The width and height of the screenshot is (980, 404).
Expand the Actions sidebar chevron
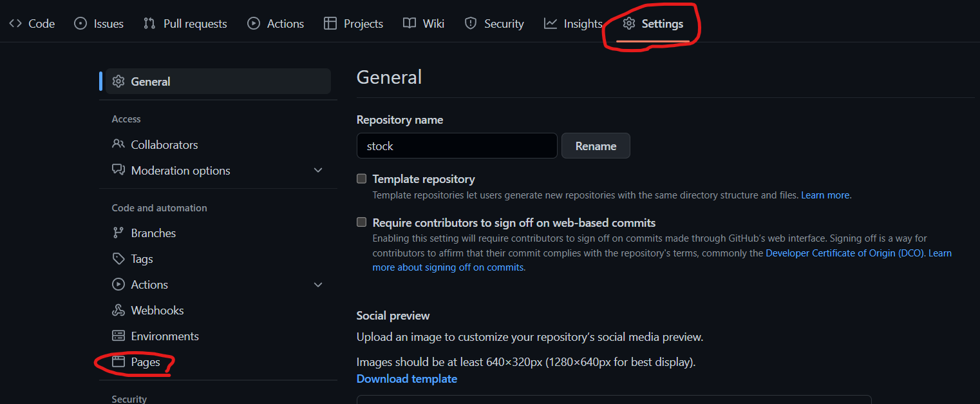pyautogui.click(x=318, y=285)
